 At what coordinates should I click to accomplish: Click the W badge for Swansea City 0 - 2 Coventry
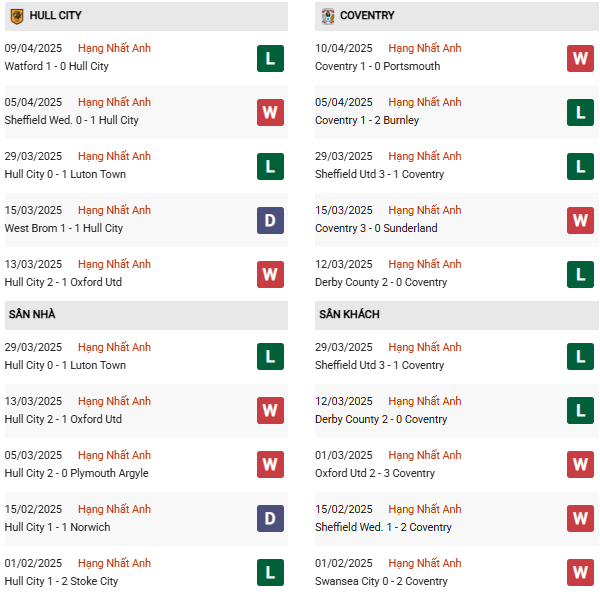(580, 573)
